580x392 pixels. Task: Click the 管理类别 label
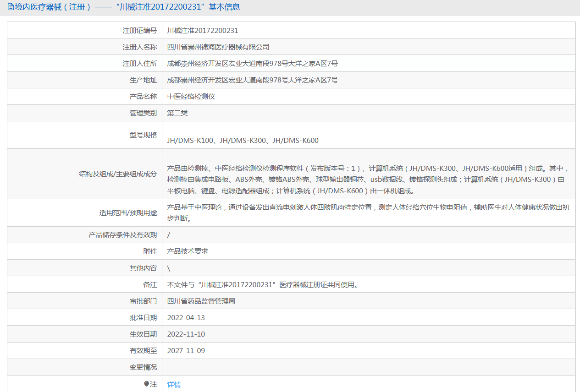143,113
